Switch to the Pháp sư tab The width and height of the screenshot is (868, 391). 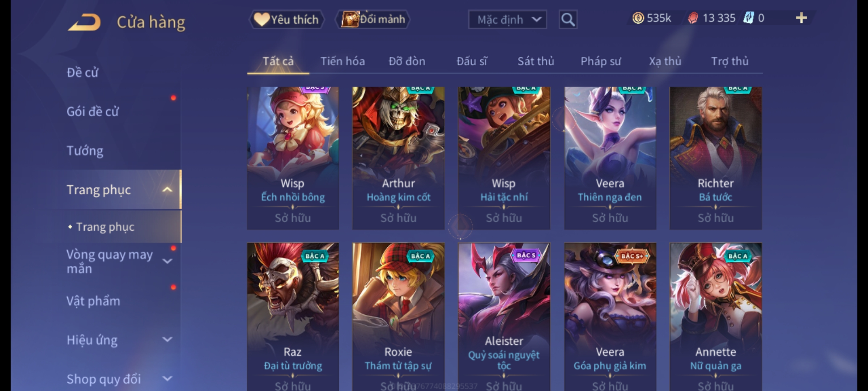coord(600,61)
